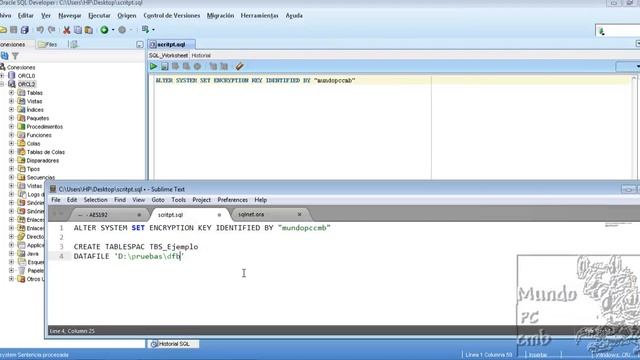
Task: Click the DATAFILE line in Sublime Text editor
Action: click(129, 256)
